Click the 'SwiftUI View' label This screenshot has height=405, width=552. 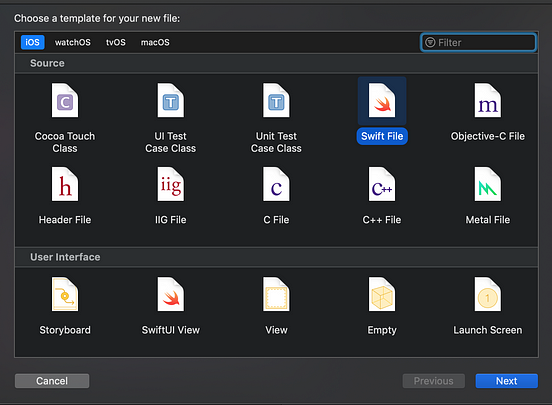[x=170, y=330]
